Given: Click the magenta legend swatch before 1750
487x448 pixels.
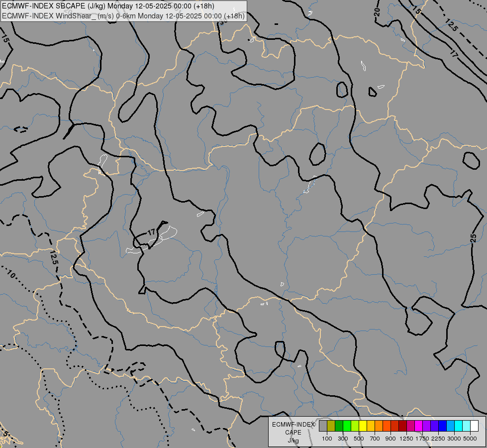Looking at the screenshot, I should pyautogui.click(x=418, y=426).
